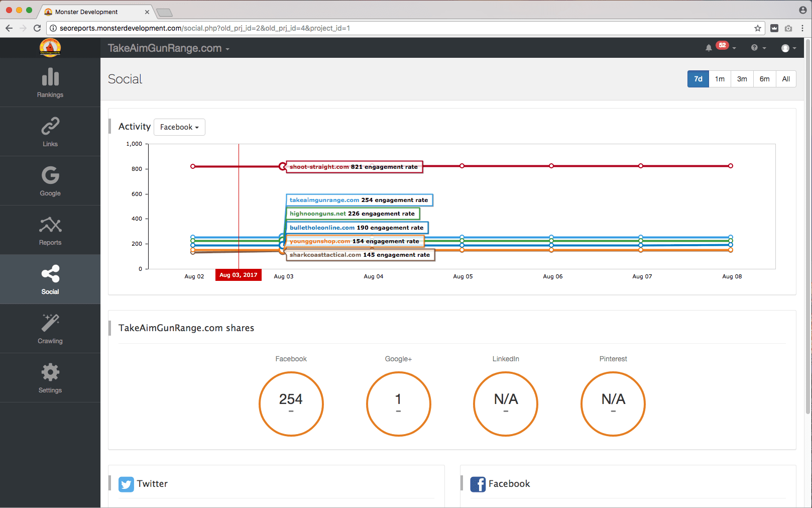Open notifications bell with 52 badge
Image resolution: width=812 pixels, height=508 pixels.
pyautogui.click(x=720, y=47)
